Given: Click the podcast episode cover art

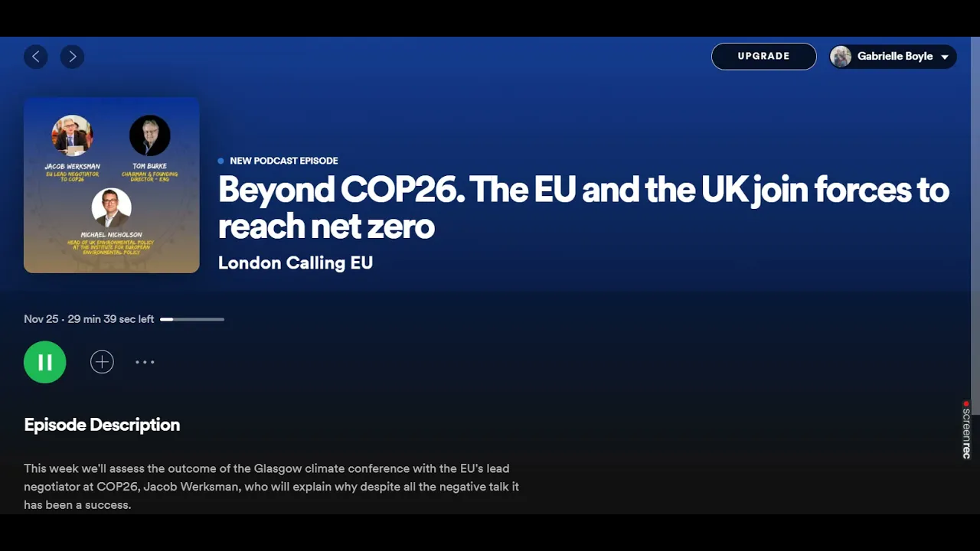Looking at the screenshot, I should (112, 185).
